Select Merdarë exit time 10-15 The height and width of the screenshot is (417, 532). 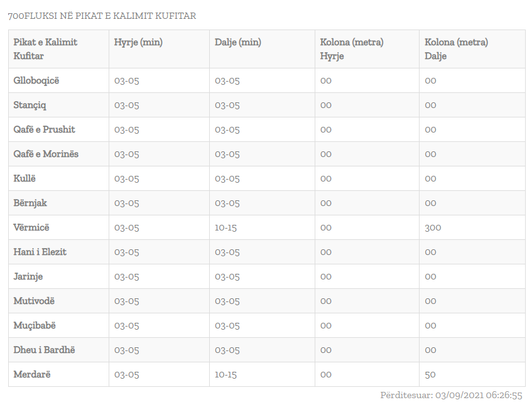point(225,374)
